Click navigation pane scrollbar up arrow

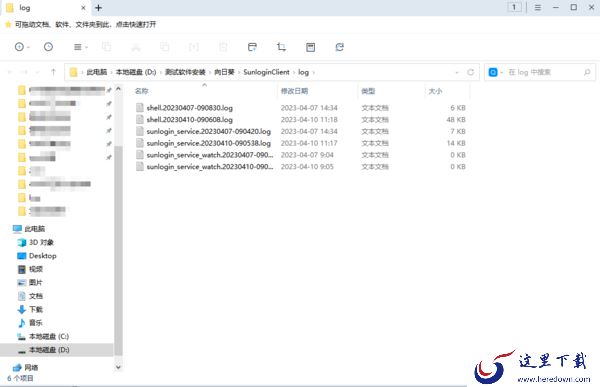118,89
